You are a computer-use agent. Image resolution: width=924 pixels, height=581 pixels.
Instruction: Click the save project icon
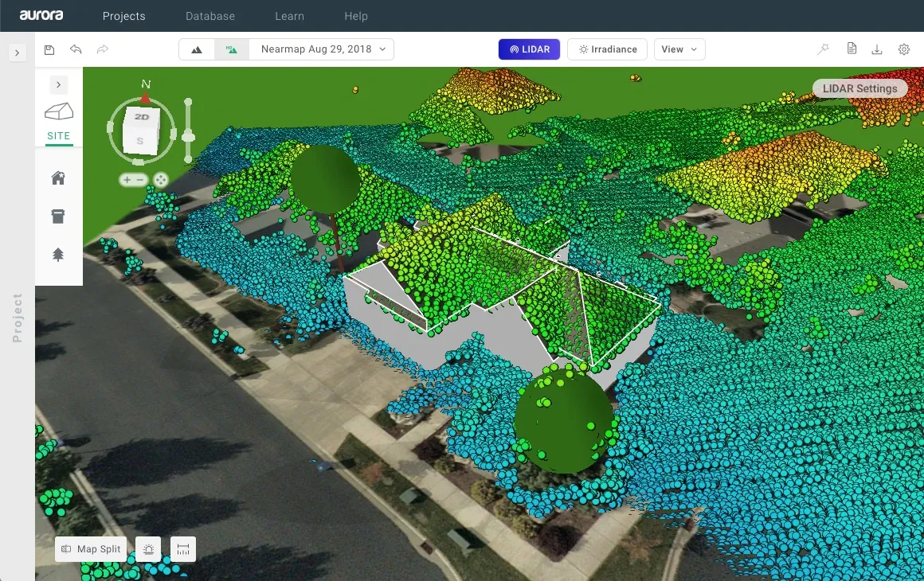coord(49,49)
